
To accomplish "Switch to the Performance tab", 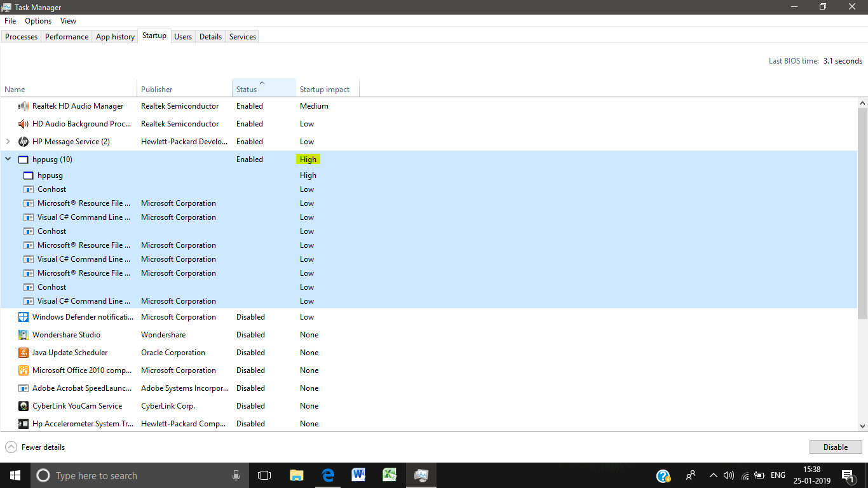I will (x=67, y=37).
